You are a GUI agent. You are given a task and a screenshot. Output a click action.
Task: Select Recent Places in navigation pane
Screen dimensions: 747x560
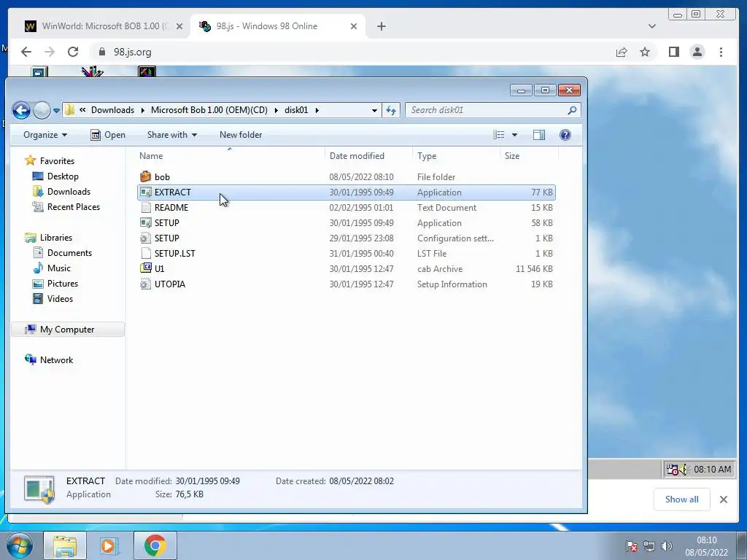tap(74, 206)
